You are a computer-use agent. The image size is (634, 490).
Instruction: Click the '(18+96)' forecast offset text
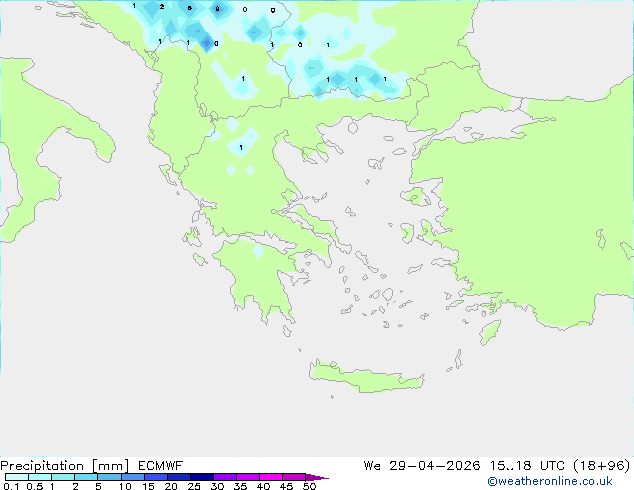click(x=602, y=466)
